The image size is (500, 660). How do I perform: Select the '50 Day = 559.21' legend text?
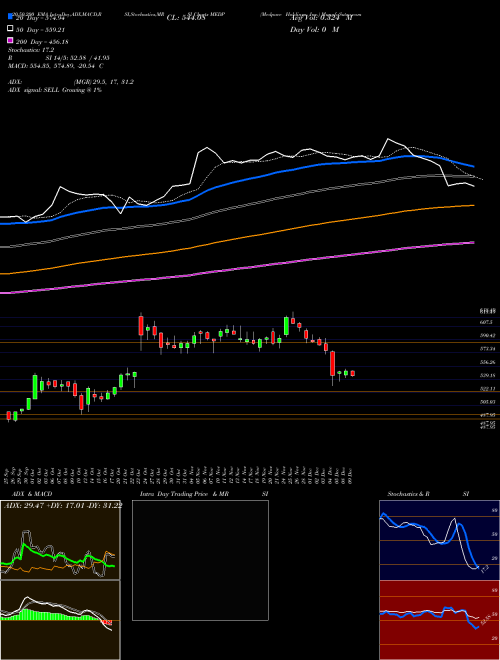(42, 30)
